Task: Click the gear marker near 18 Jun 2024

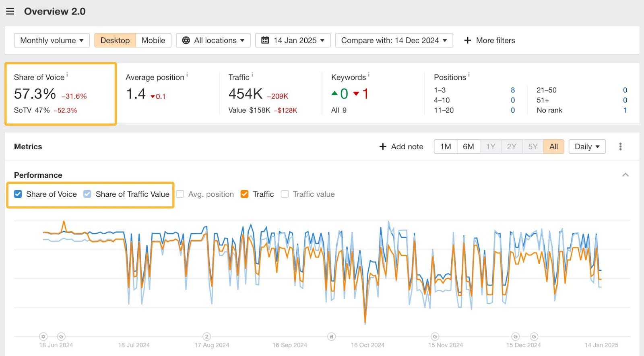Action: pos(43,336)
